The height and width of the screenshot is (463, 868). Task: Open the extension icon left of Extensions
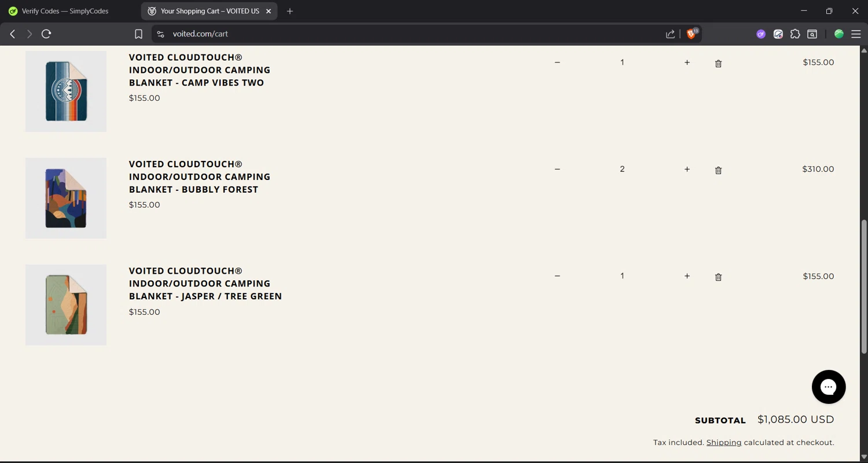(778, 34)
